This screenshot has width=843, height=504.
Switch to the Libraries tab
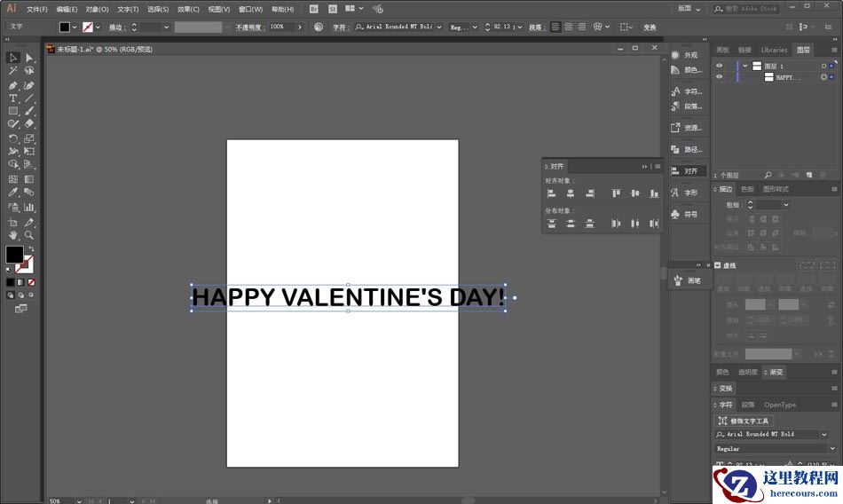pos(774,50)
